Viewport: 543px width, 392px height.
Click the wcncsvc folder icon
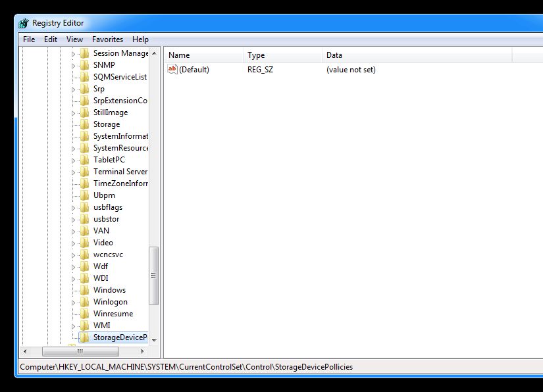[84, 255]
